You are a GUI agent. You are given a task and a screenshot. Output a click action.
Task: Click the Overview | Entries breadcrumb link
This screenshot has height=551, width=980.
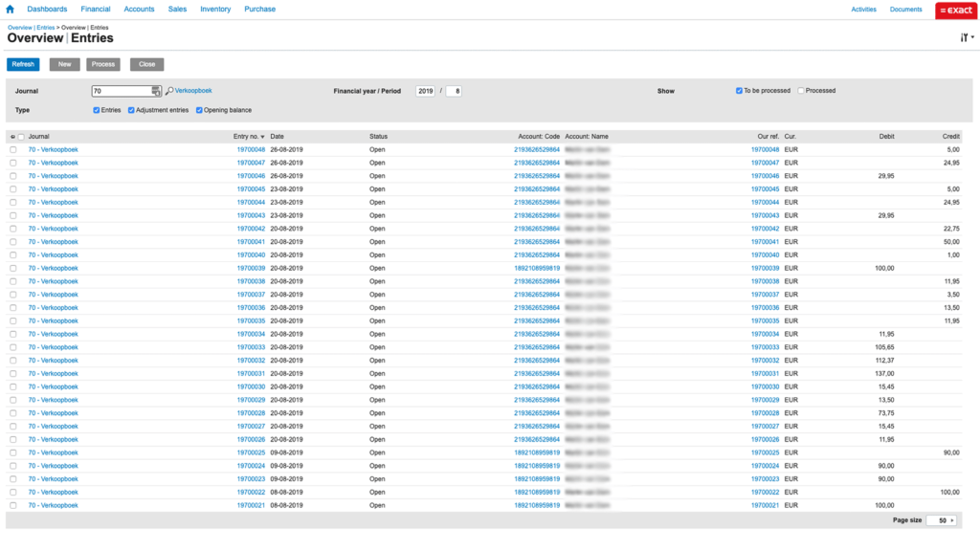tap(32, 28)
